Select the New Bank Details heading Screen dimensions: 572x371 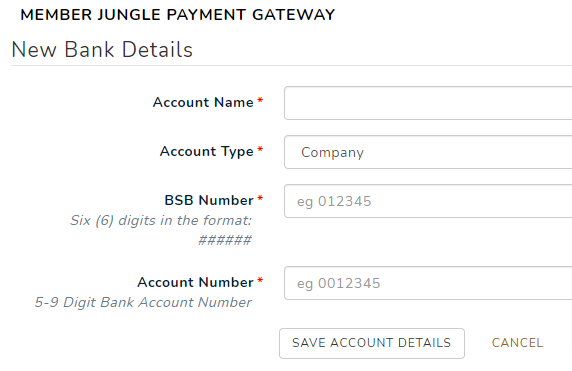point(102,50)
